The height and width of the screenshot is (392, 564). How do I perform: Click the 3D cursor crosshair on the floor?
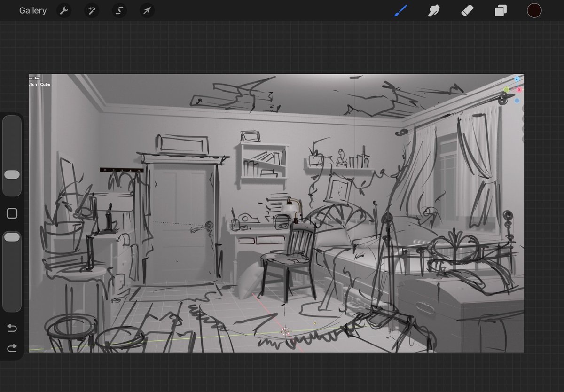point(285,331)
